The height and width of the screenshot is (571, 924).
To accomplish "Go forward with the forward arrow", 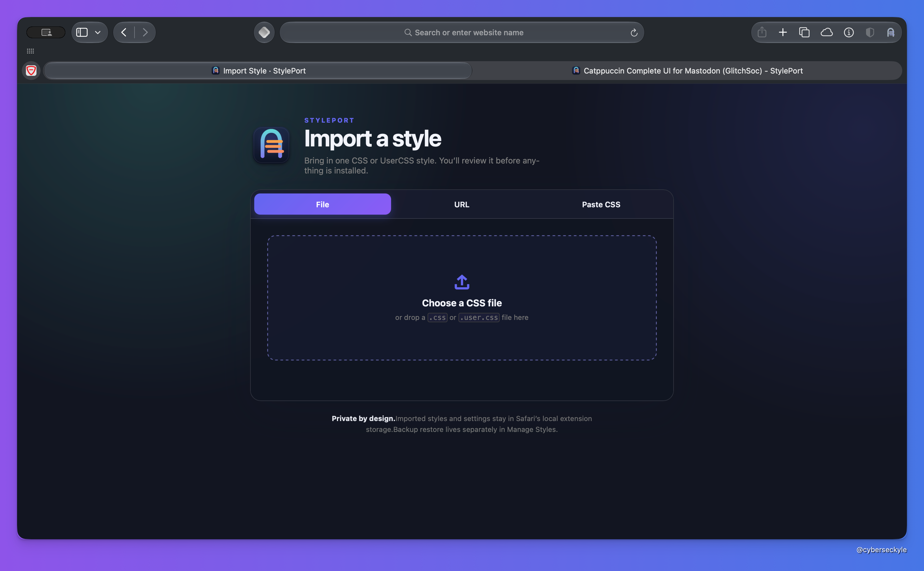I will (x=145, y=32).
